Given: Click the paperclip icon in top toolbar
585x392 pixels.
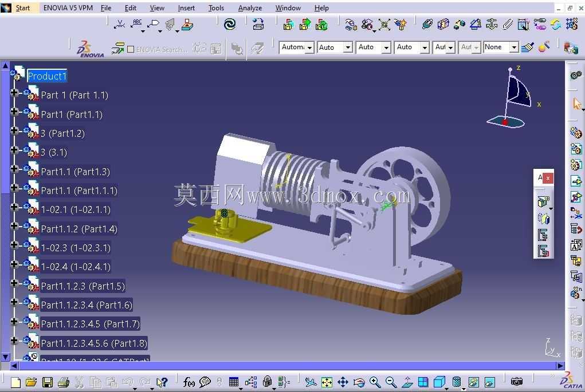Looking at the screenshot, I should [508, 25].
